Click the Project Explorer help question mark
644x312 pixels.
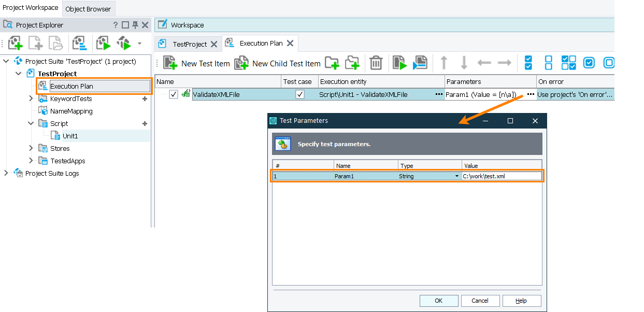[x=116, y=25]
